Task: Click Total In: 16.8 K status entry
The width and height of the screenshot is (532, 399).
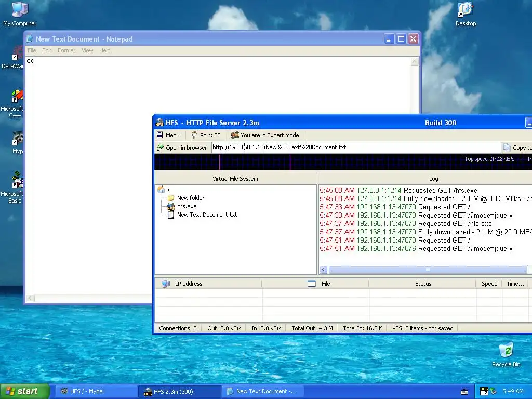Action: click(x=362, y=328)
